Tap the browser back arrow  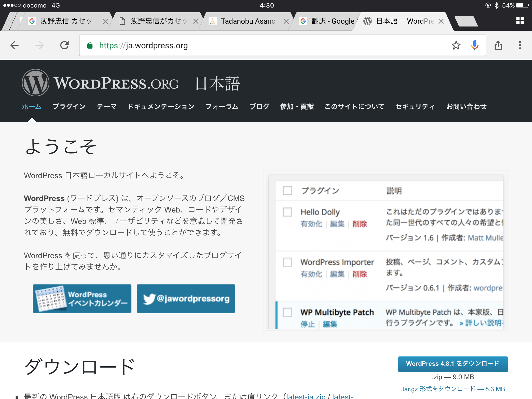click(x=15, y=45)
